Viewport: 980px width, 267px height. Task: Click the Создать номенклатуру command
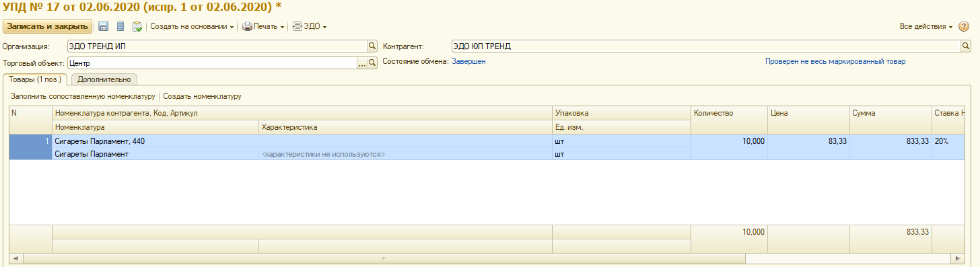coord(202,96)
